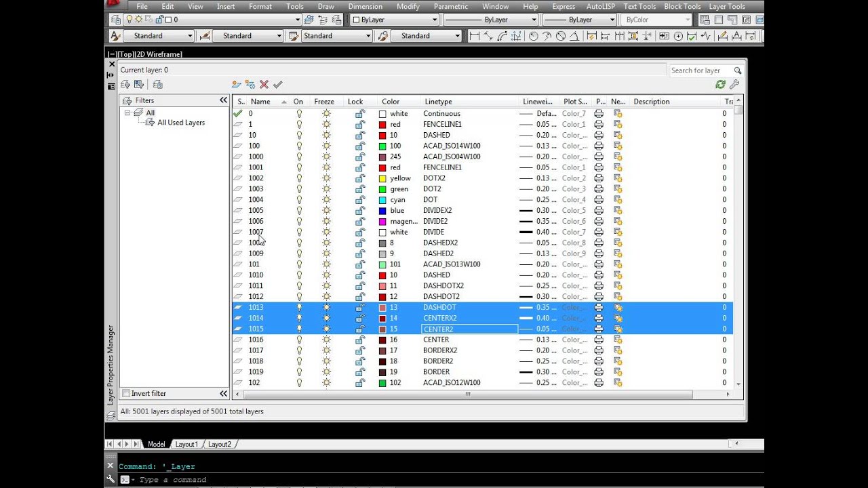Click the Set Current checkmark icon
This screenshot has height=488, width=868.
pyautogui.click(x=277, y=85)
